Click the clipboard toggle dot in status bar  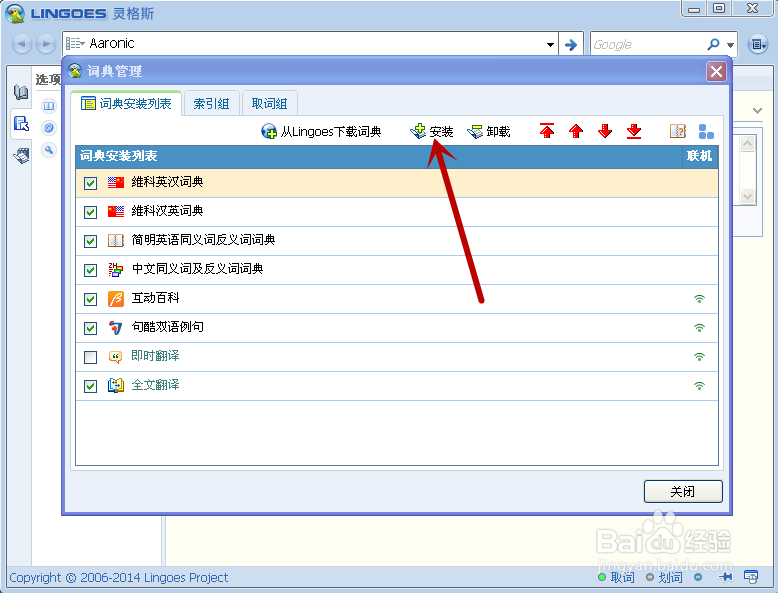click(698, 577)
